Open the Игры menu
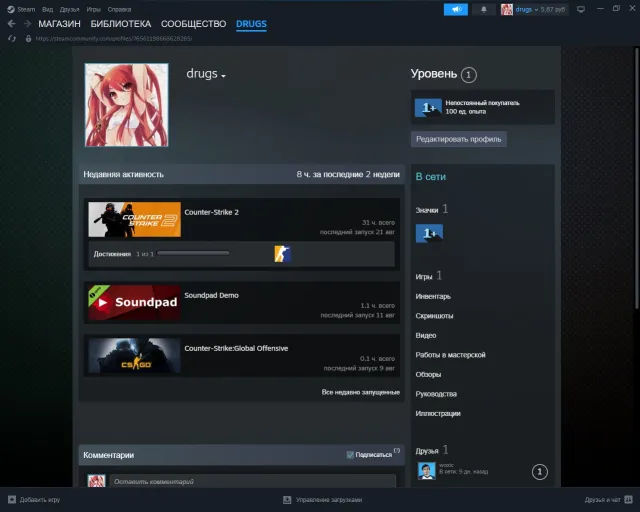Image resolution: width=640 pixels, height=512 pixels. 93,9
